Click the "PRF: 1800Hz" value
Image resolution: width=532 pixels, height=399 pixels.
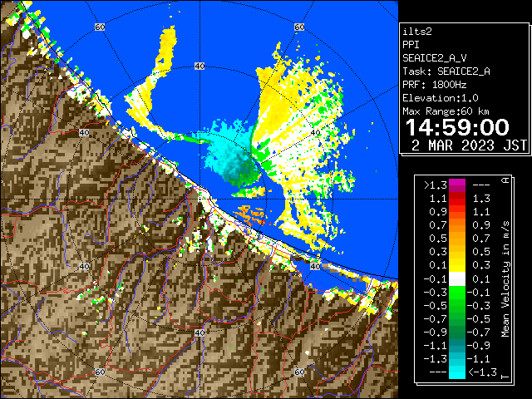434,85
